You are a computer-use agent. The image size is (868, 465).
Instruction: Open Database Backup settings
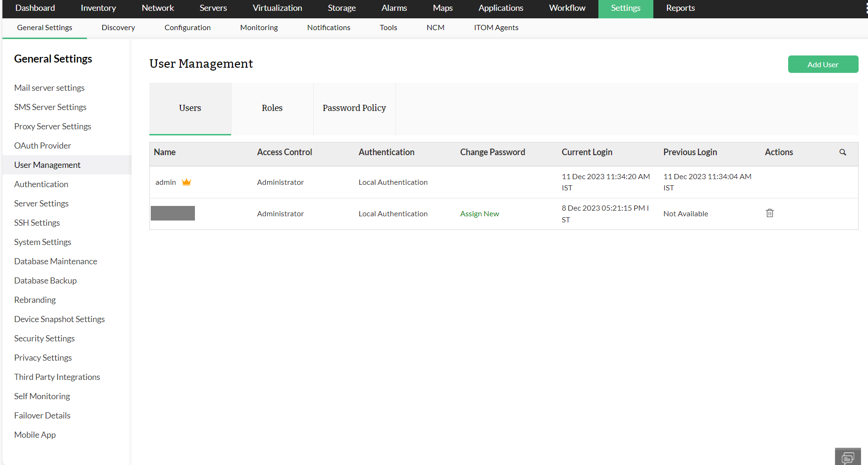pos(45,280)
